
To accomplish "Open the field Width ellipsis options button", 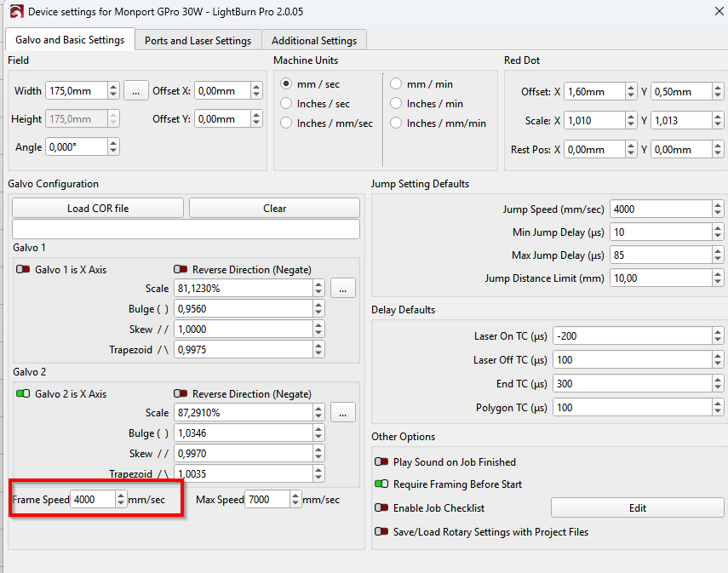I will pos(135,91).
